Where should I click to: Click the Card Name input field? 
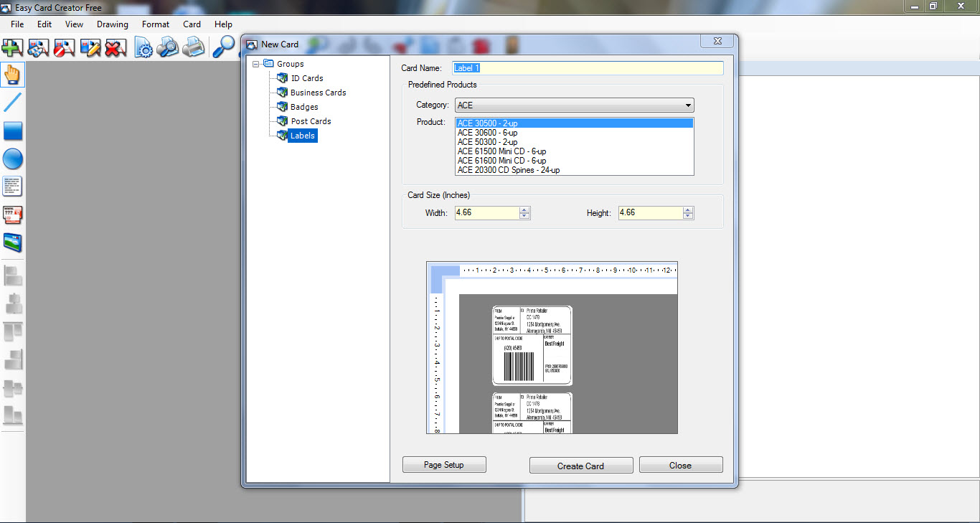pyautogui.click(x=588, y=68)
